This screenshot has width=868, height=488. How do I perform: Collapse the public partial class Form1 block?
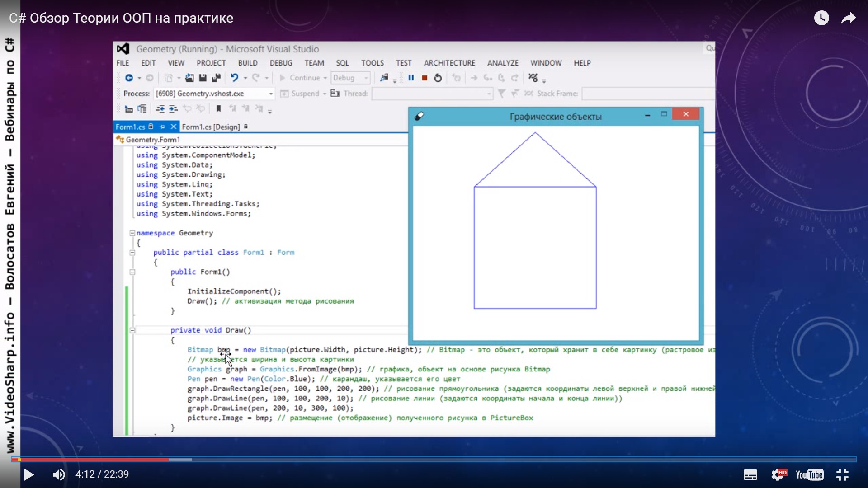click(x=132, y=253)
